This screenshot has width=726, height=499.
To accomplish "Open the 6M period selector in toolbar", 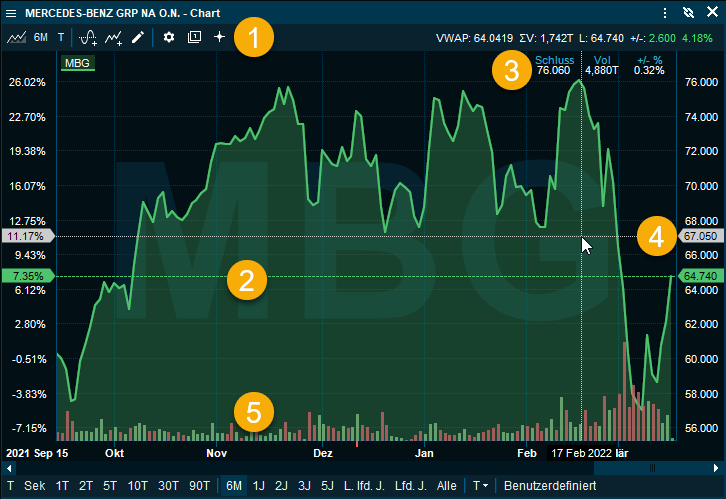I will click(40, 37).
